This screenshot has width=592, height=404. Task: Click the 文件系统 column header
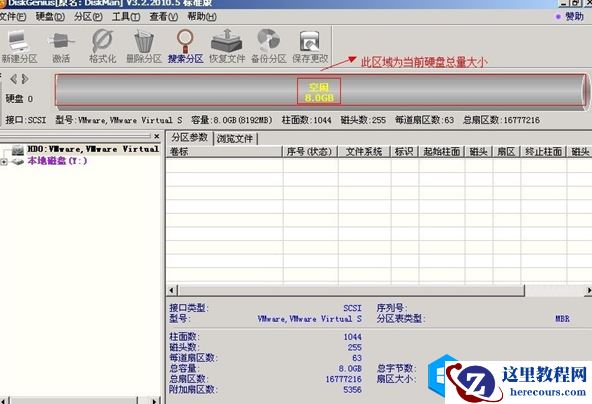(364, 152)
